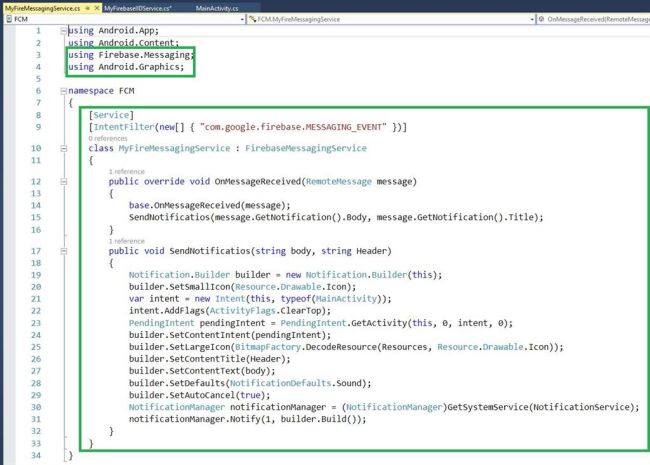Screen dimensions: 650x465
Task: Click line number 19 in the gutter
Action: click(x=36, y=275)
